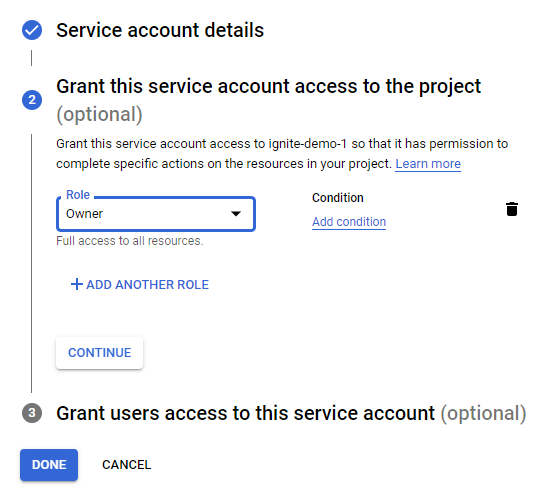Image resolution: width=544 pixels, height=491 pixels.
Task: Click the Role field label
Action: (x=78, y=195)
